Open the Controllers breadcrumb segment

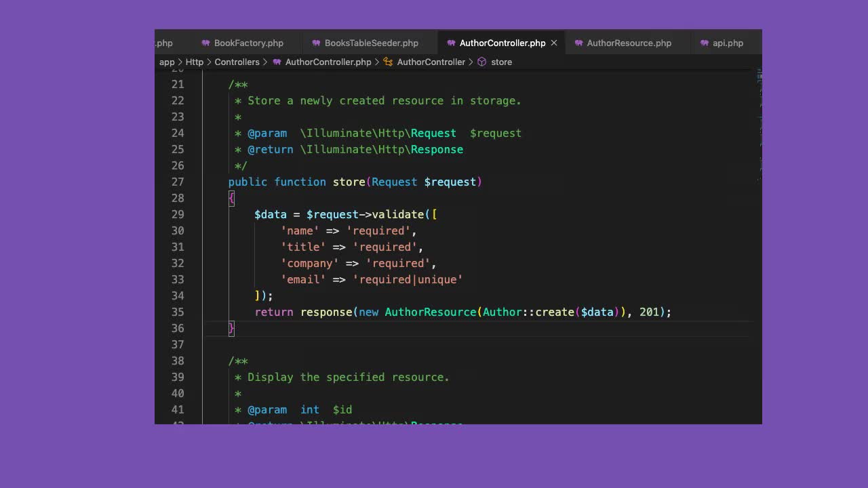click(x=237, y=62)
